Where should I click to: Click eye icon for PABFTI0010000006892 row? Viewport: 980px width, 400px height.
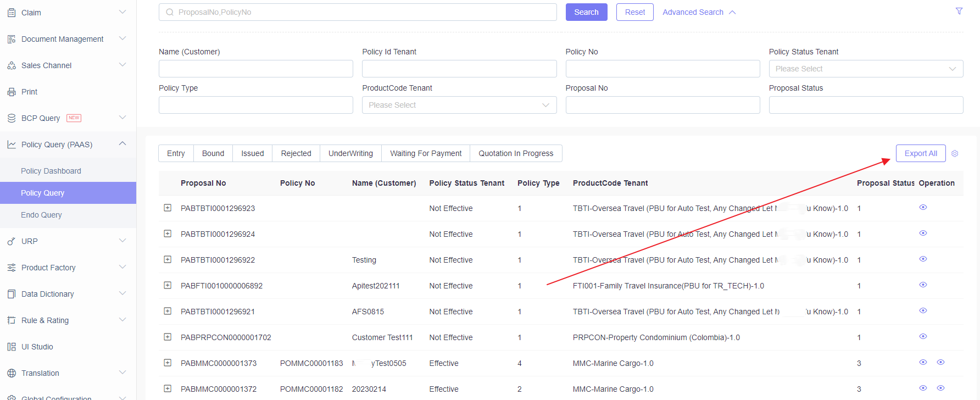tap(923, 285)
